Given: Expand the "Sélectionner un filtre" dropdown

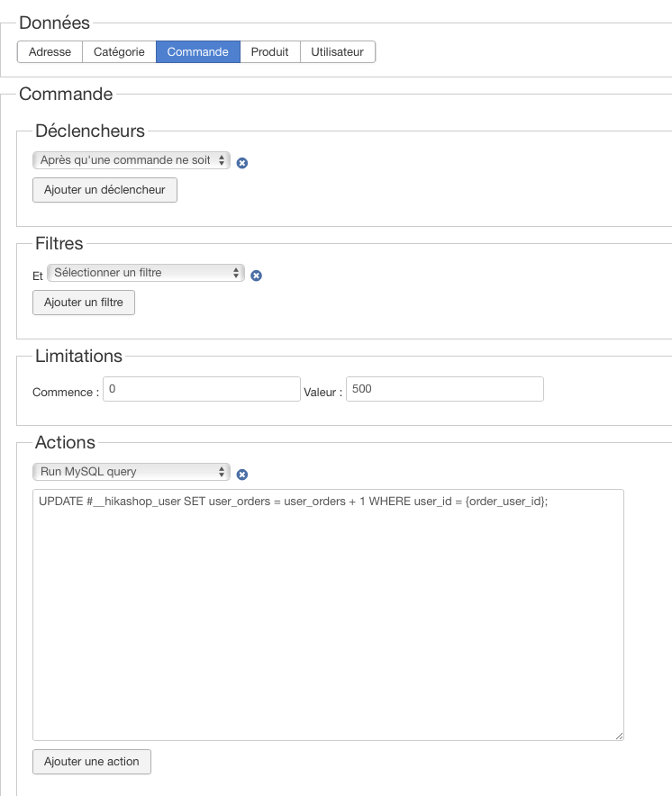Looking at the screenshot, I should coord(146,273).
